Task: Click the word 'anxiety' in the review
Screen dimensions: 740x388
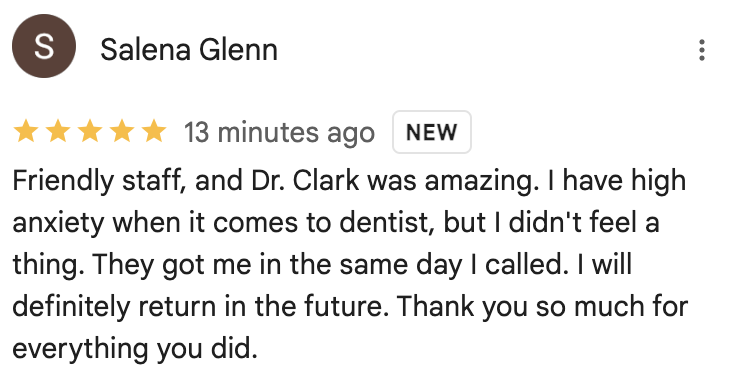Action: pos(58,223)
